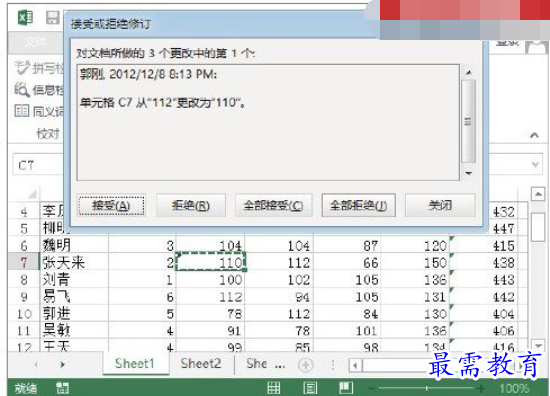Switch to Page Layout view icon
550x396 pixels.
pyautogui.click(x=310, y=388)
